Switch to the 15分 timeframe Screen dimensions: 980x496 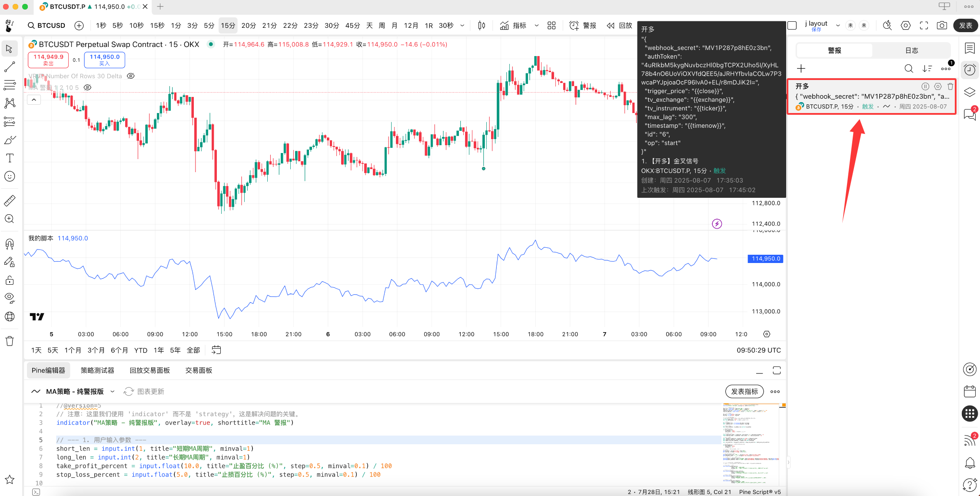[x=228, y=26]
